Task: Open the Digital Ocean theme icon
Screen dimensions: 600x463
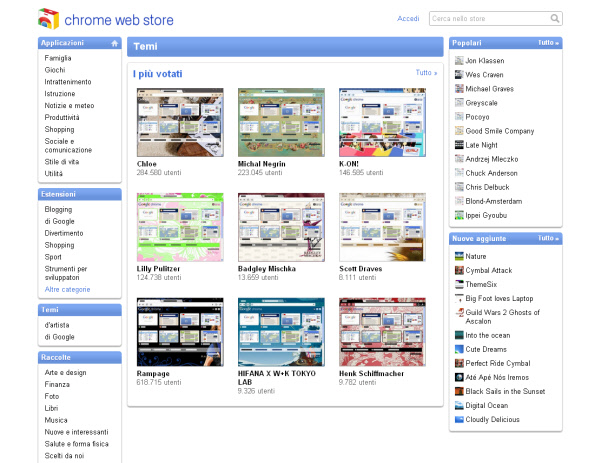Action: [x=459, y=406]
